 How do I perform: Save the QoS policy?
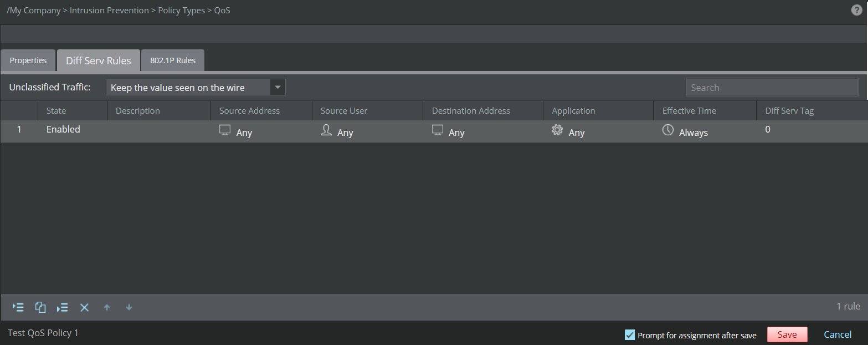tap(787, 334)
